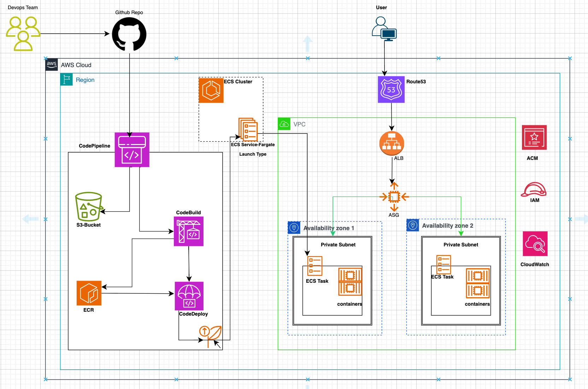Select the "CloudWatch" label

[x=535, y=264]
